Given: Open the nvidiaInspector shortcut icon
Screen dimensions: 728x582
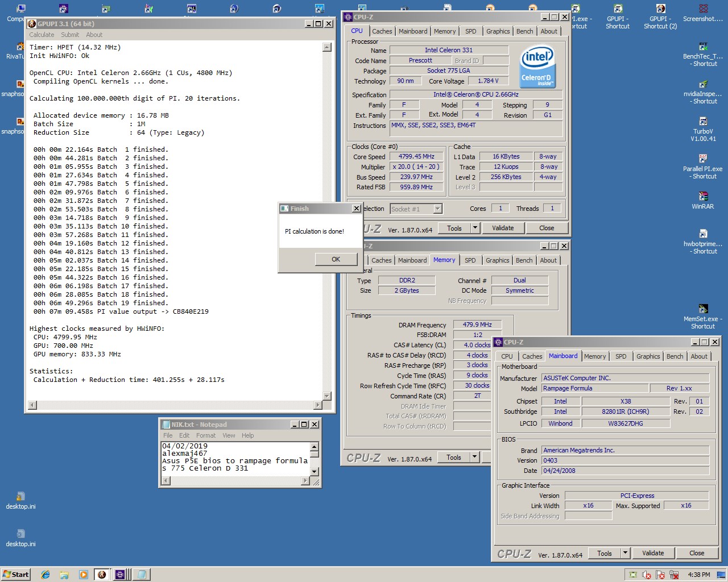Looking at the screenshot, I should pyautogui.click(x=703, y=92).
